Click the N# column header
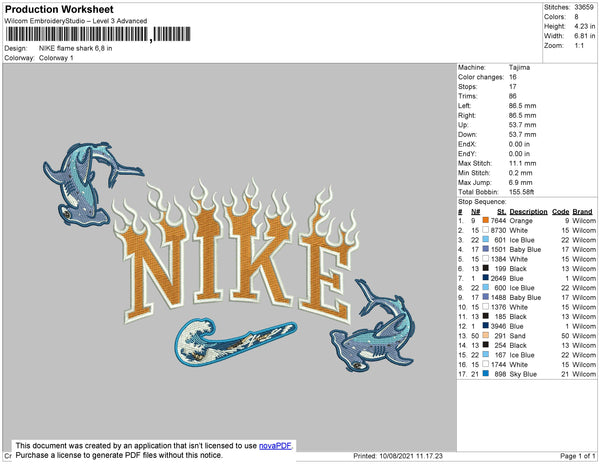600x464 pixels. 475,212
